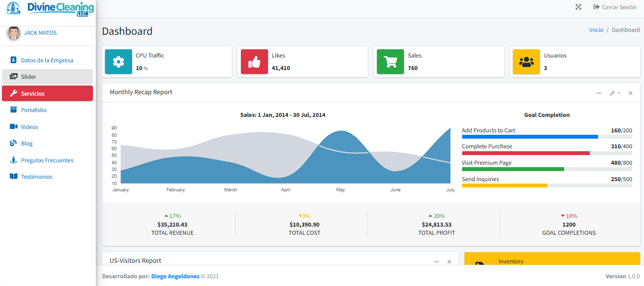Click the red Likes thumbs-up icon
The width and height of the screenshot is (644, 286).
pos(255,62)
